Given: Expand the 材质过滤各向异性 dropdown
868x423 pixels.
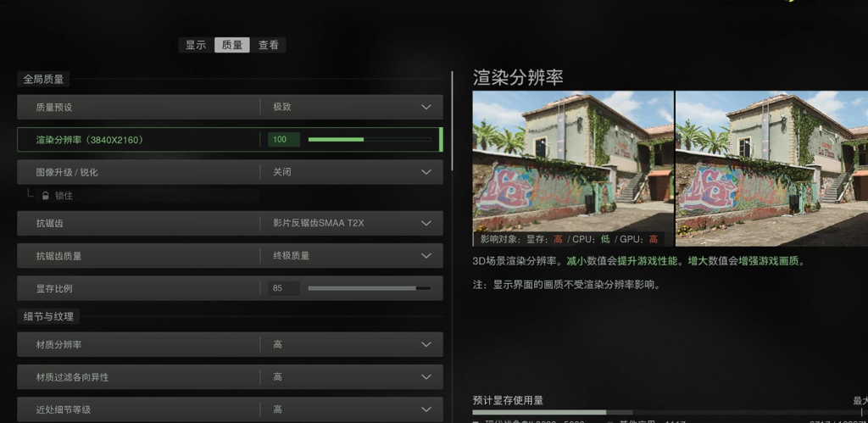Looking at the screenshot, I should tap(426, 376).
